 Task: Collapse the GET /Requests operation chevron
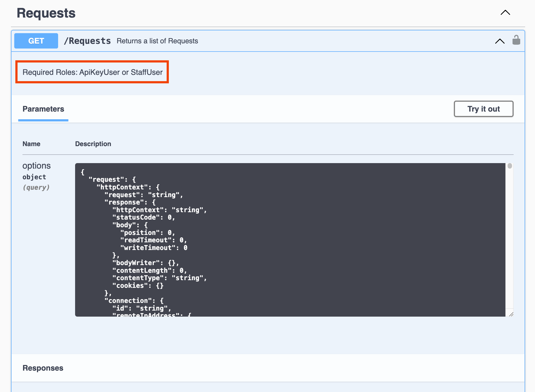point(500,41)
